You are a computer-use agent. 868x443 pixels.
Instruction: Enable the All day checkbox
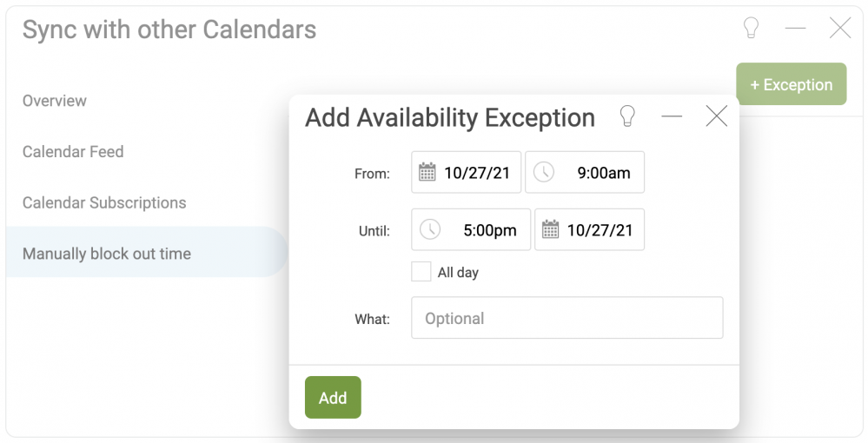click(421, 272)
